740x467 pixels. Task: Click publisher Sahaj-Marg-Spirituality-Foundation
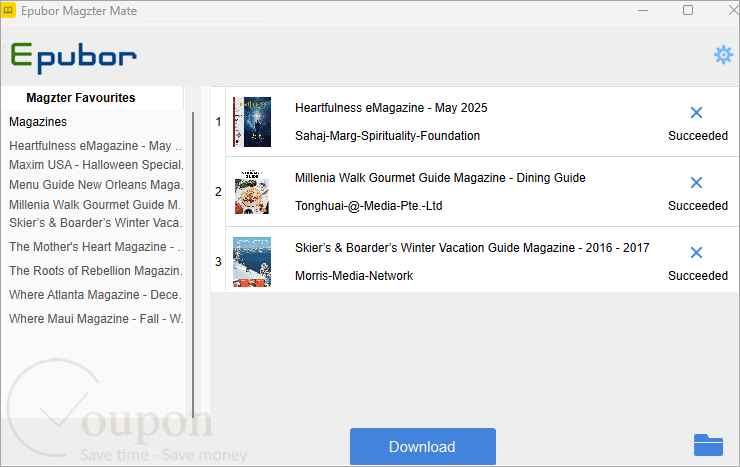387,136
